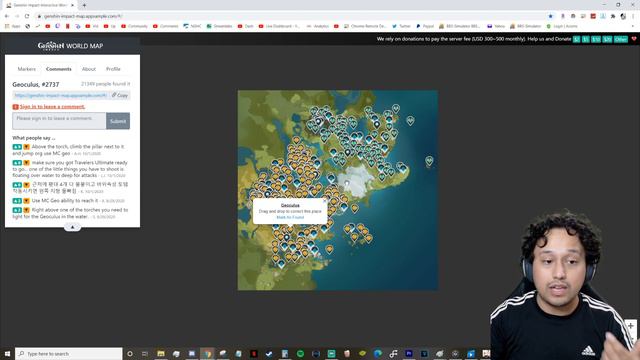This screenshot has height=360, width=640.
Task: Close the Geoculus map popup
Action: pyautogui.click(x=324, y=201)
